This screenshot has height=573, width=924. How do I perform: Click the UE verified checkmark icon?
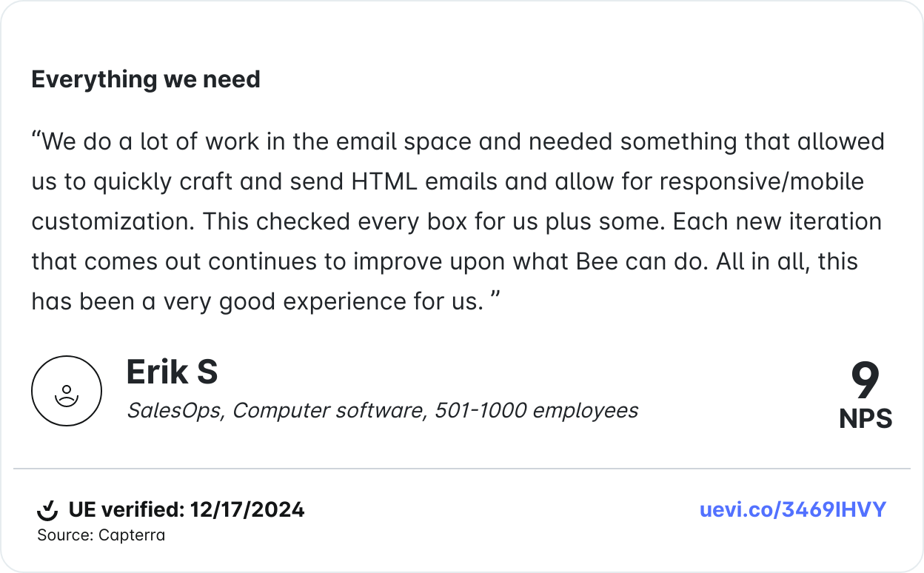tap(47, 510)
